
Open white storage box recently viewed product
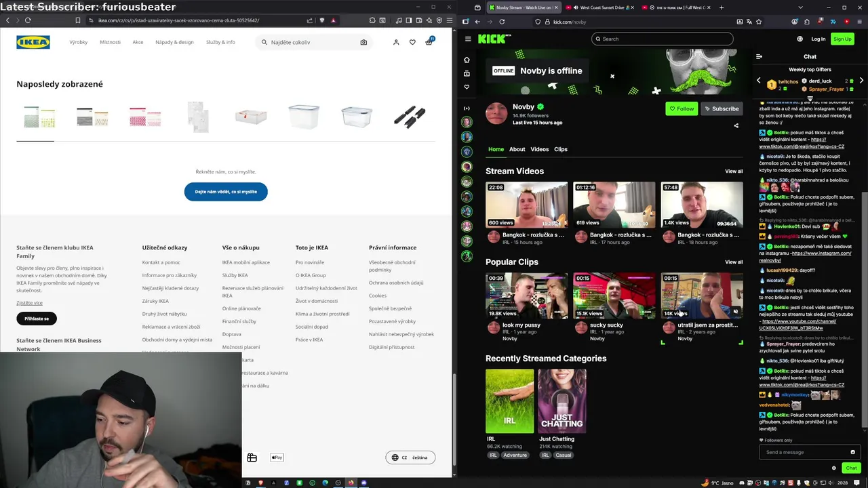[251, 117]
